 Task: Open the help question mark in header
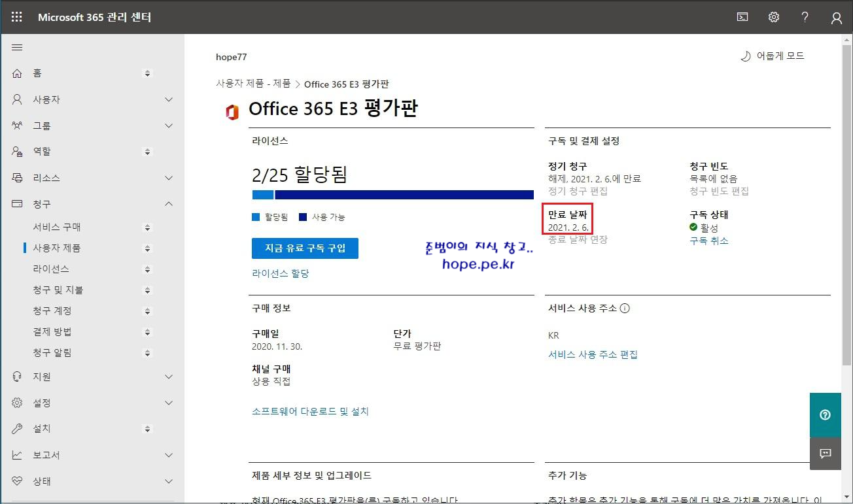click(805, 17)
